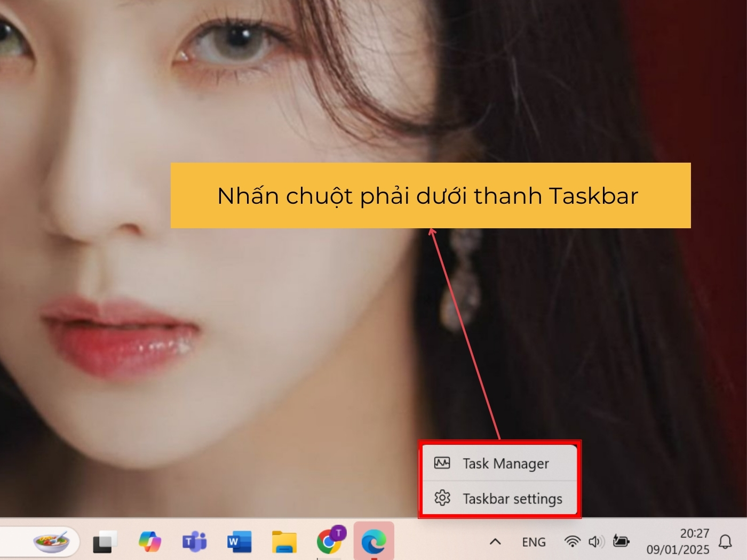This screenshot has height=560, width=747.
Task: Open the notifications bell
Action: point(725,542)
